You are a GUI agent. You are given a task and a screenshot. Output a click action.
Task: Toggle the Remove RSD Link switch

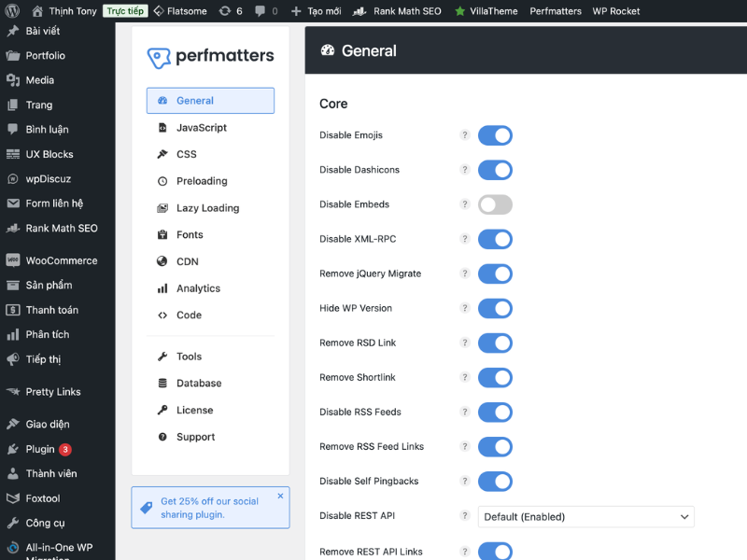pos(495,343)
